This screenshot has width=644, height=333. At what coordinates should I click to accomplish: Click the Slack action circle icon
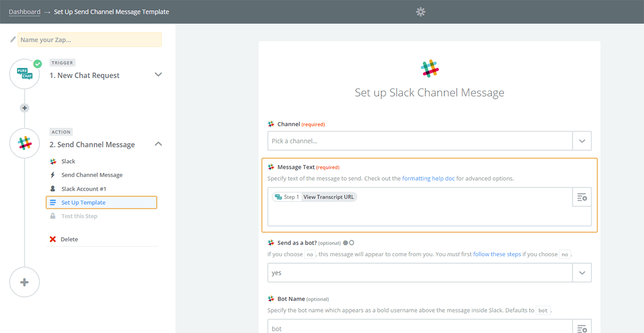pos(24,143)
